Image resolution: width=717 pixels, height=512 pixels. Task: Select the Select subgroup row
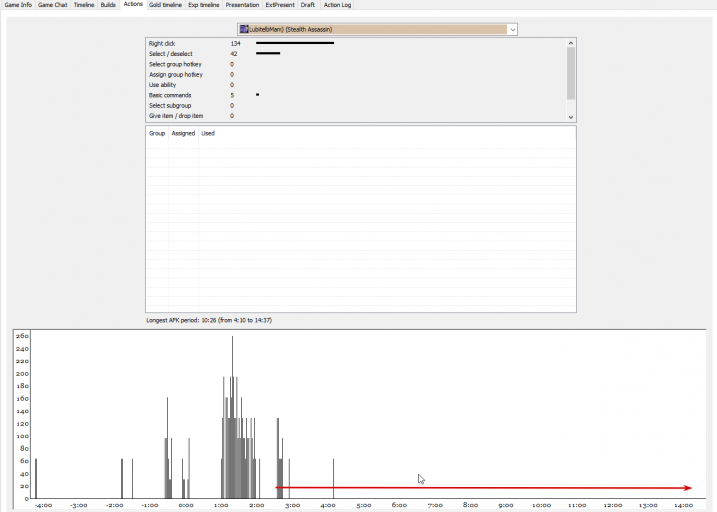pos(357,105)
